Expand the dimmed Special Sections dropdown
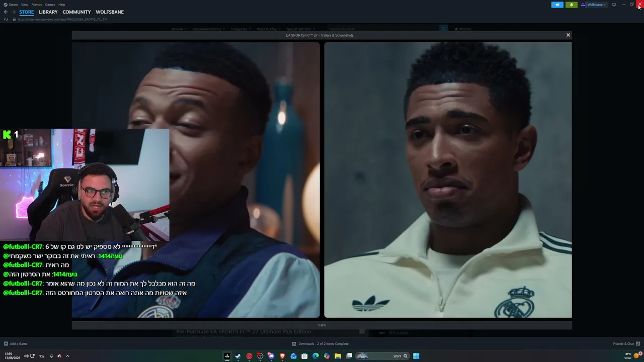This screenshot has height=362, width=644. point(300,29)
